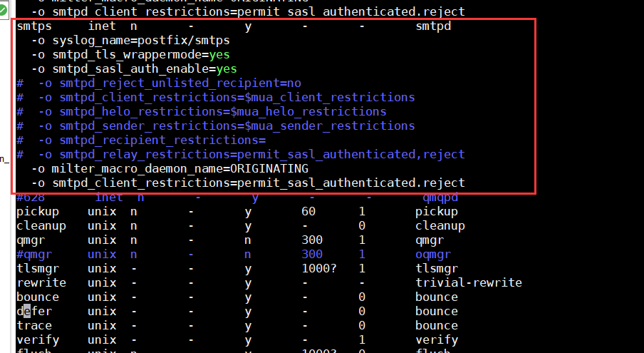Image resolution: width=644 pixels, height=353 pixels.
Task: Click the green checkmark status icon
Action: (3, 10)
